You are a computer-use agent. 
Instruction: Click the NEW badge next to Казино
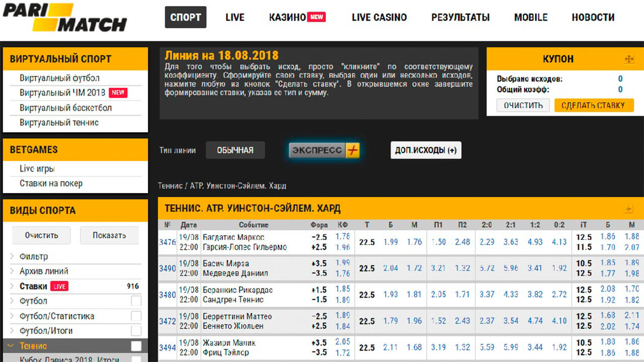(317, 17)
